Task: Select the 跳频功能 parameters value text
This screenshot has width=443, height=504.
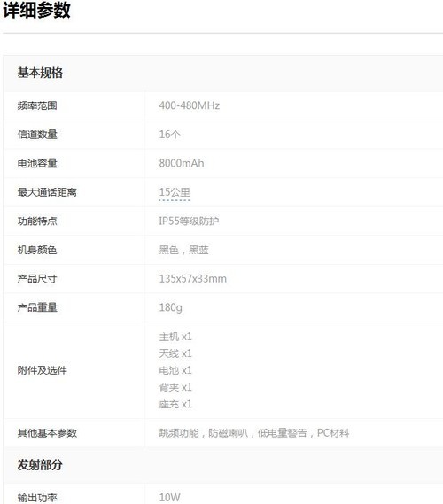Action: tap(254, 433)
